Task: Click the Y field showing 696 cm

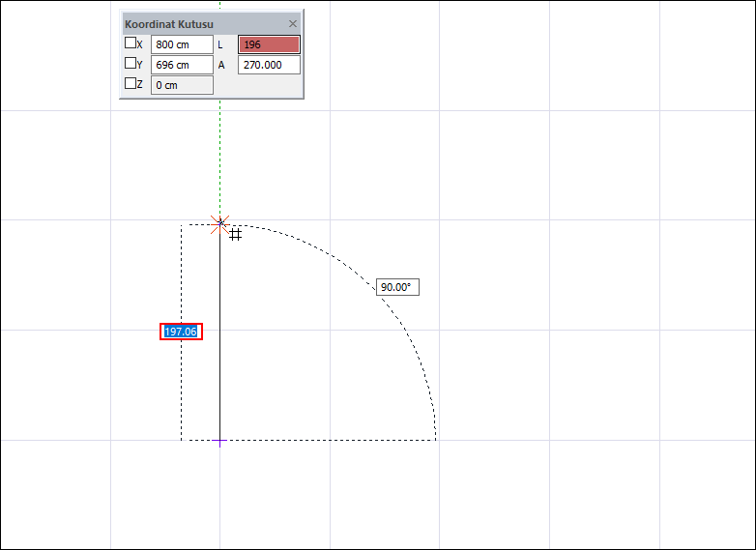Action: [x=182, y=65]
